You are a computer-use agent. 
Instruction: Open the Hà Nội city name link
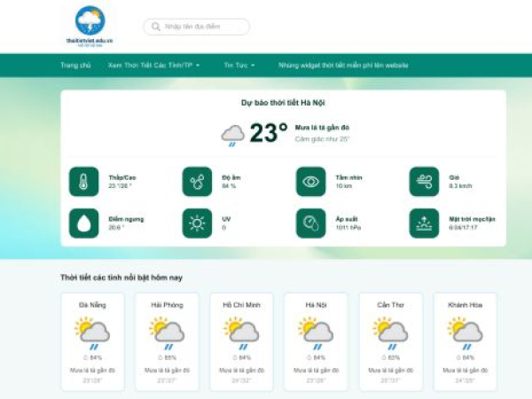click(316, 305)
